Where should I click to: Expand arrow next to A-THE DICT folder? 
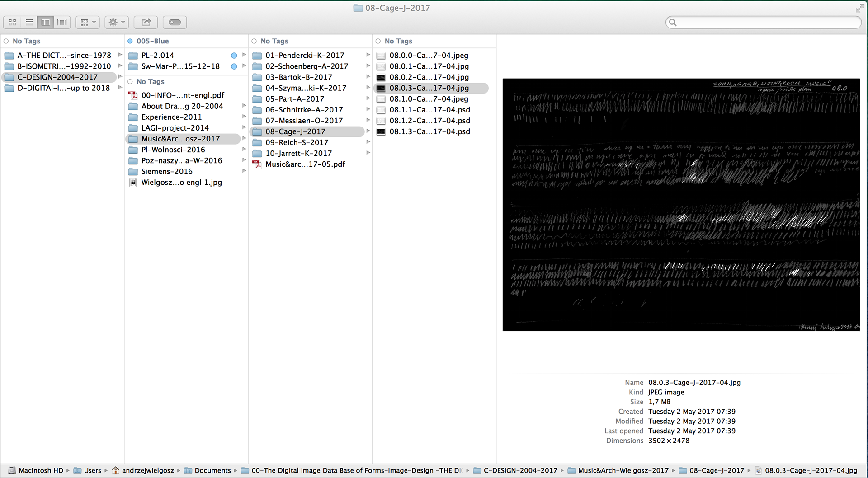pos(120,55)
